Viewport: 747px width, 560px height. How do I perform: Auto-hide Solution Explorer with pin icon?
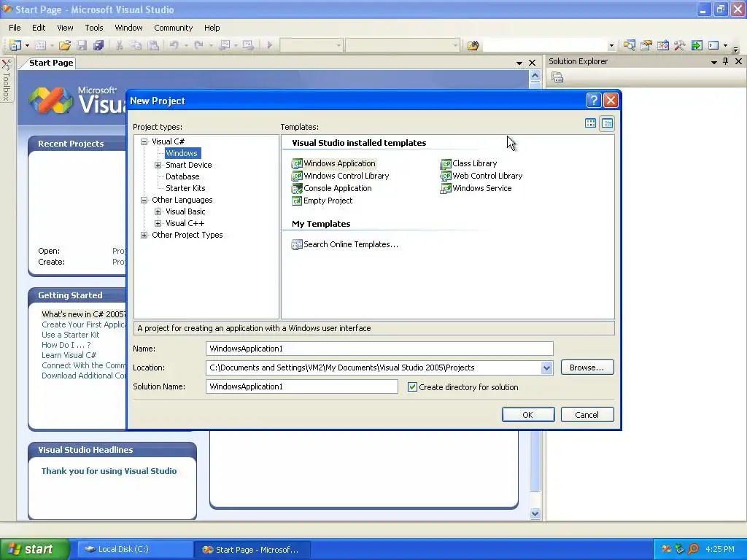coord(726,61)
